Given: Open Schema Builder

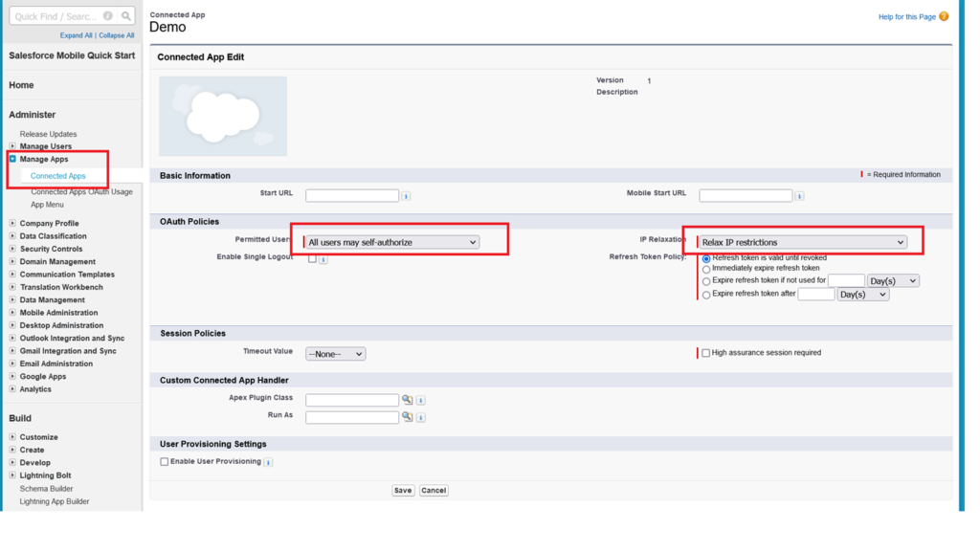Looking at the screenshot, I should click(46, 489).
